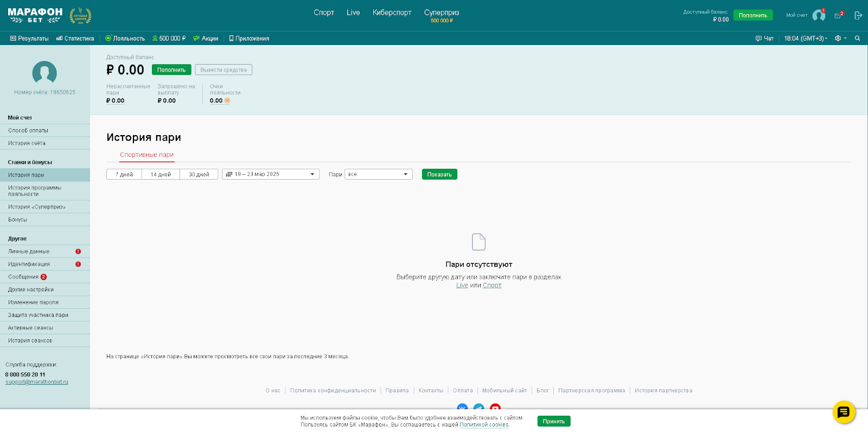Open Chat from the top bar
868x432 pixels.
point(764,39)
